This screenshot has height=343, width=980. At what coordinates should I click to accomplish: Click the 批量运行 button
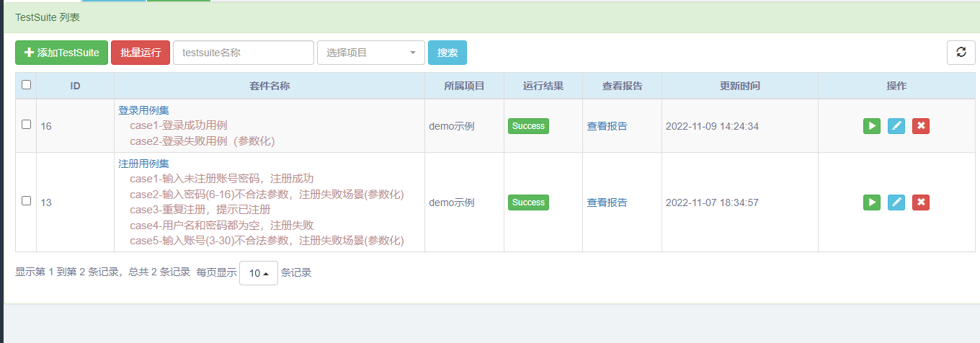[141, 53]
